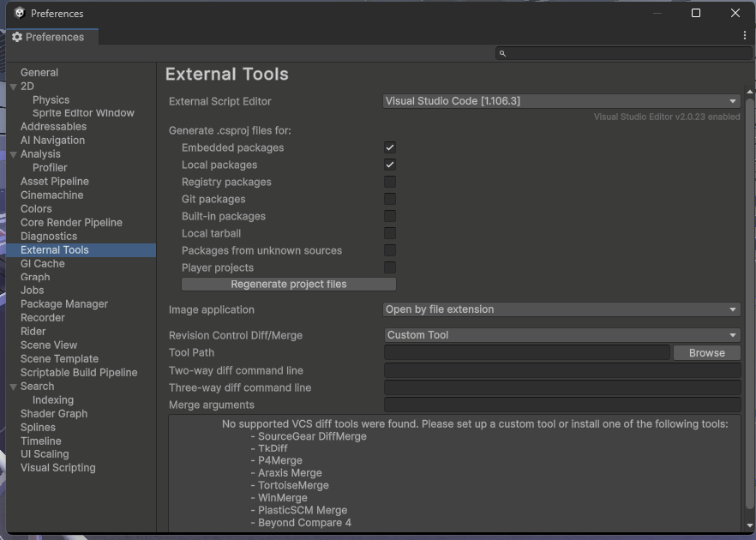The image size is (756, 540).
Task: Click the Two-way diff command line field
Action: tap(561, 370)
